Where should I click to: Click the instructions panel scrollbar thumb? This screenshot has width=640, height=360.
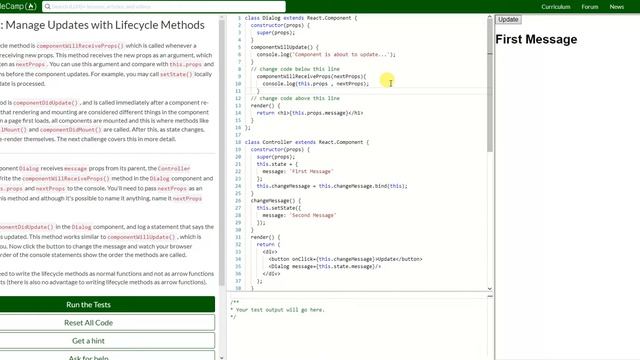(x=222, y=152)
